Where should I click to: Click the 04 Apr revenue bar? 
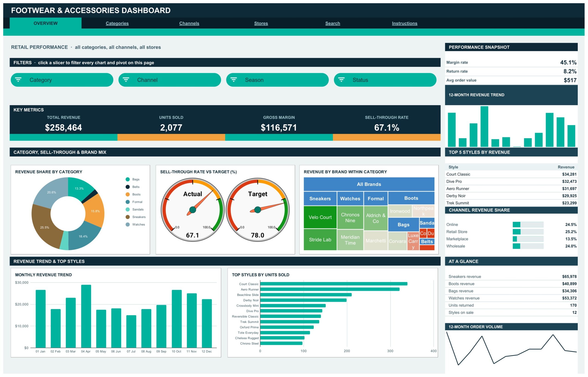pyautogui.click(x=86, y=316)
